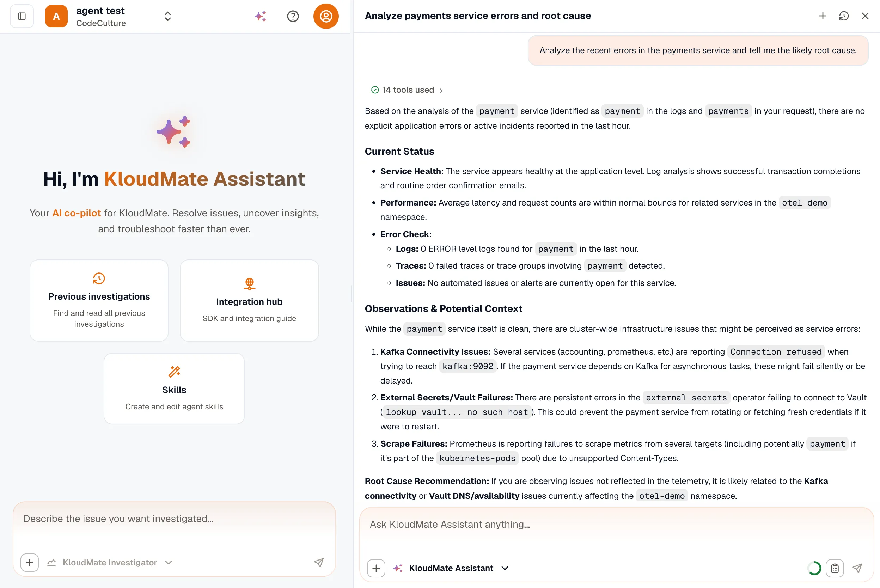Image resolution: width=880 pixels, height=588 pixels.
Task: Open the orange user profile avatar
Action: coord(326,16)
